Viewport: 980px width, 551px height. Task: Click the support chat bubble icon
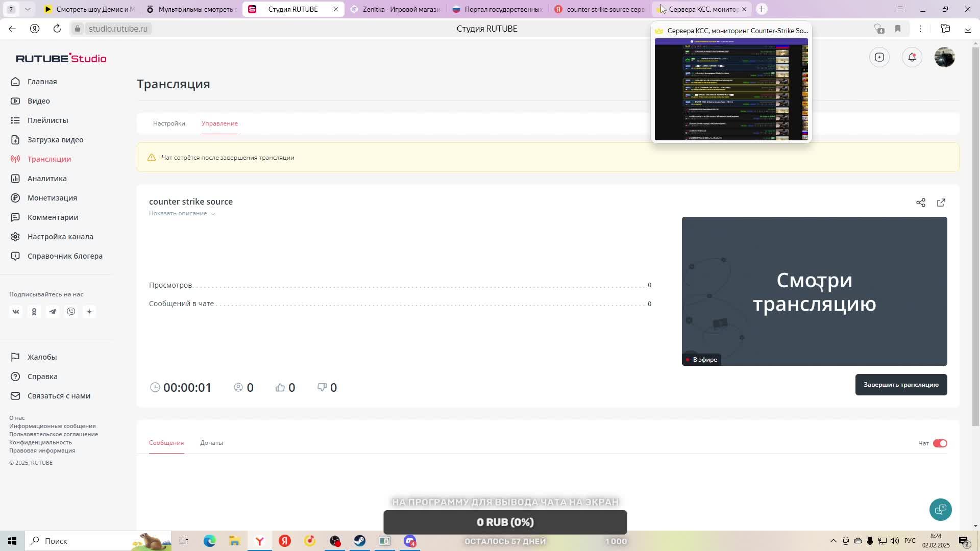point(940,509)
